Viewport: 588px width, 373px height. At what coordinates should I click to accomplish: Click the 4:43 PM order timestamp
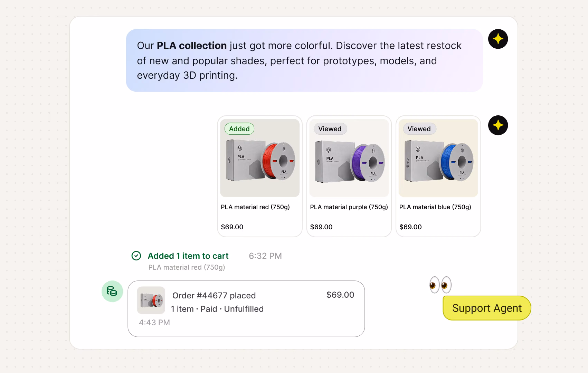(x=154, y=323)
